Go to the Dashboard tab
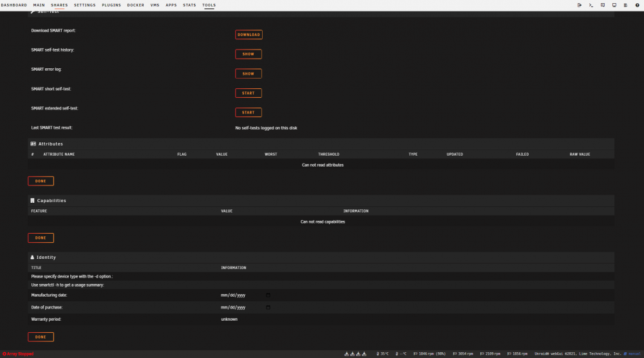Screen dimensions: 644x358 (x=14, y=5)
